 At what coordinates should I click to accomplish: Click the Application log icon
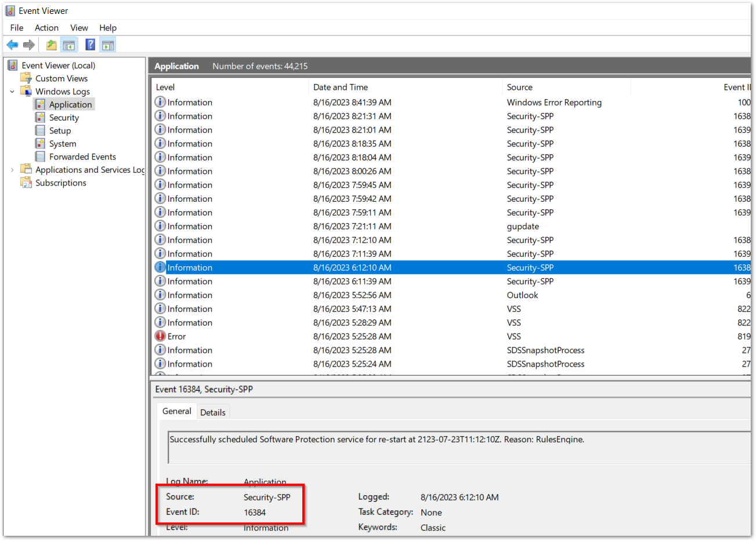click(x=40, y=104)
